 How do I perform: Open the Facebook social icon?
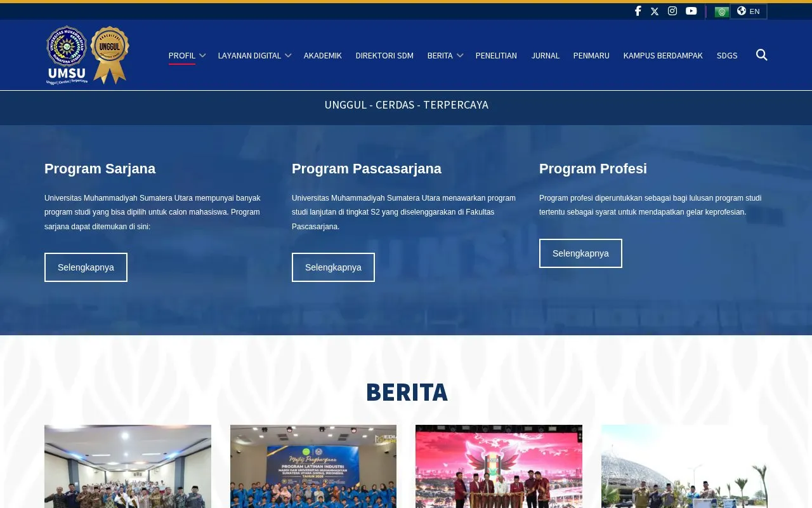(x=638, y=11)
